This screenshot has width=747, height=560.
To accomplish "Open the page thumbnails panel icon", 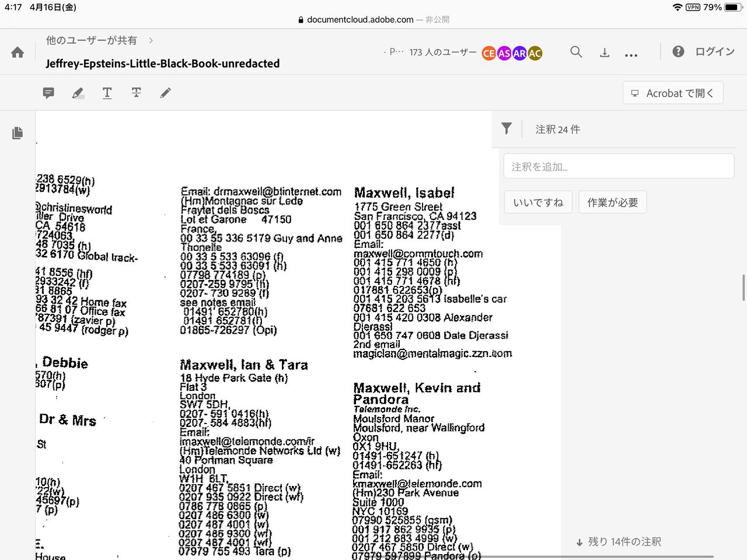I will (x=18, y=133).
